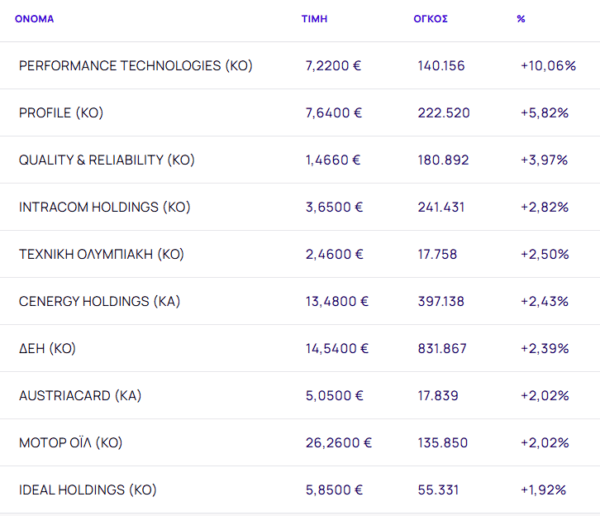
Task: Open ΤΕΧΝΙΚΗ ΟΛΥΜΠΙΑΚΗ (ΚΟ) stock
Action: (102, 254)
